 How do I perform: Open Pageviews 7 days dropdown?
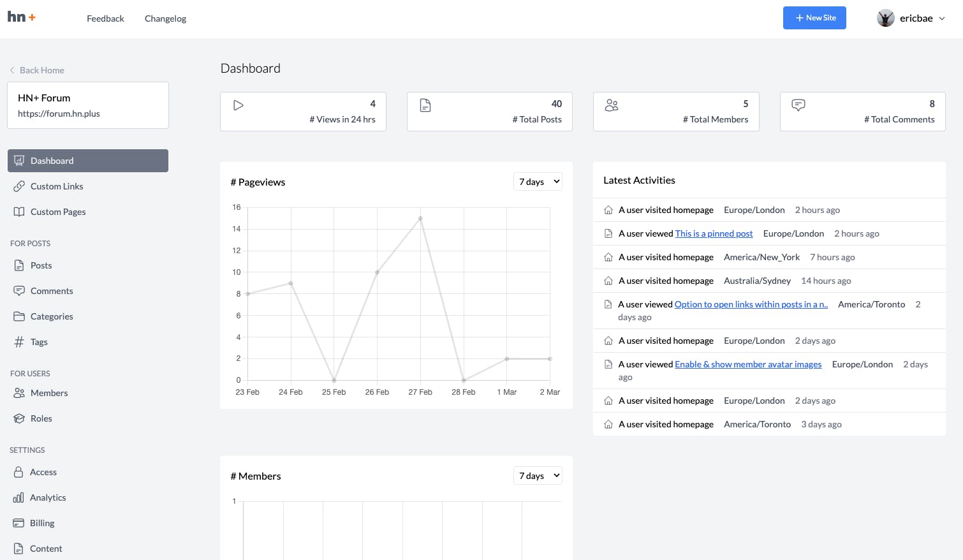pyautogui.click(x=538, y=182)
